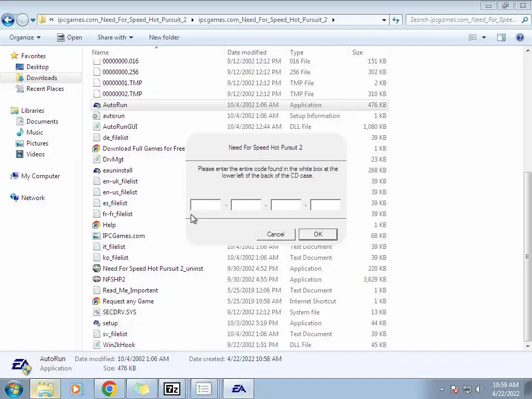Click New folder in the toolbar
Viewport: 532px width, 399px height.
point(164,37)
